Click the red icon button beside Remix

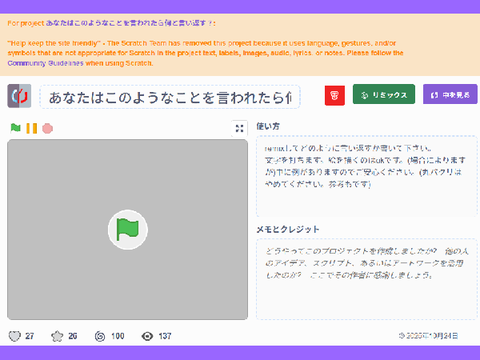click(x=335, y=96)
